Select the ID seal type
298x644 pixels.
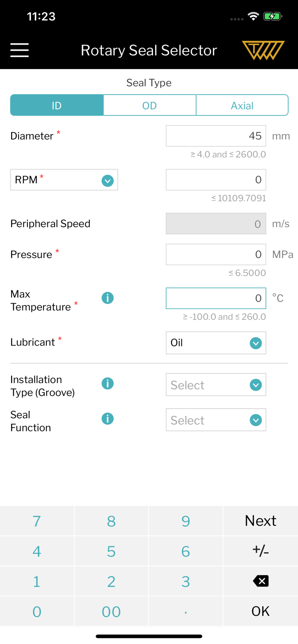(57, 106)
